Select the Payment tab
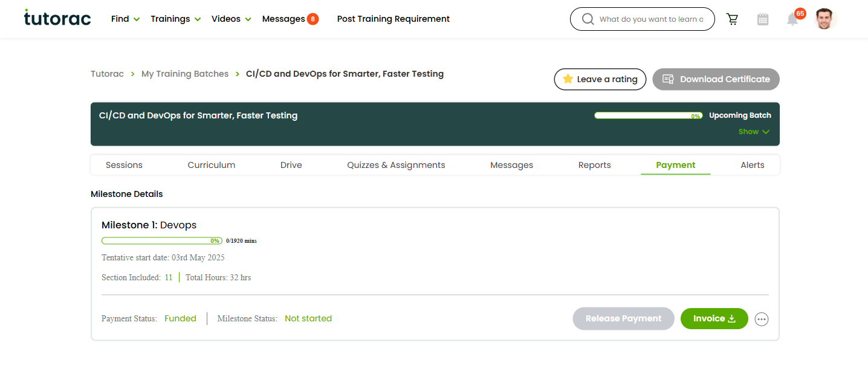The width and height of the screenshot is (868, 389). [x=676, y=165]
